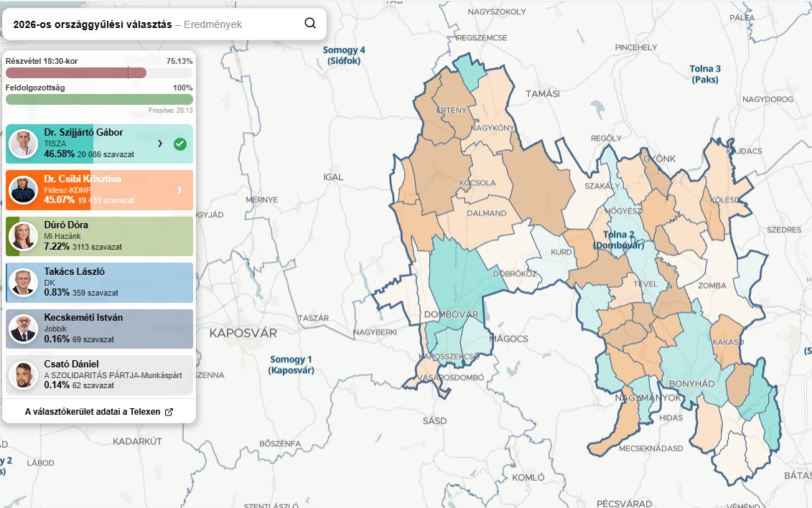812x508 pixels.
Task: Click the search magnifier icon
Action: click(309, 23)
